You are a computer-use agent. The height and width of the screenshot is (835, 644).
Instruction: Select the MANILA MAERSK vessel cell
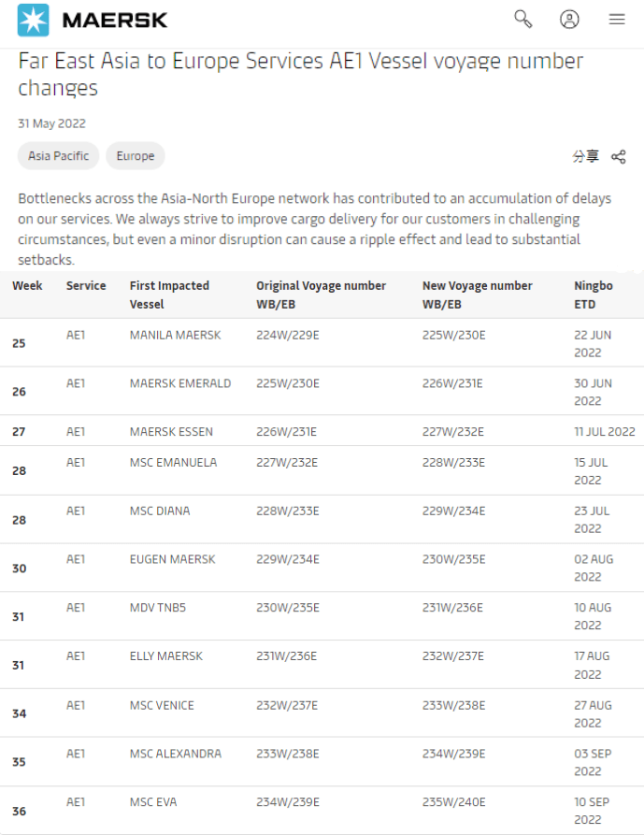tap(175, 335)
